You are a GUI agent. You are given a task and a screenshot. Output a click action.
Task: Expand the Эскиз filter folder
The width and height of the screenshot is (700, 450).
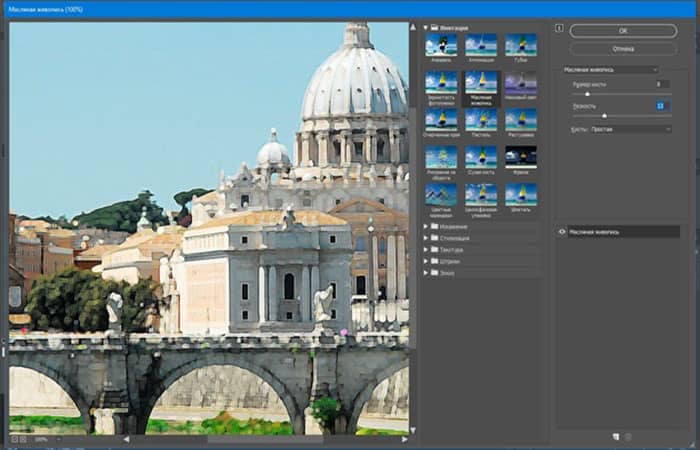(x=425, y=273)
